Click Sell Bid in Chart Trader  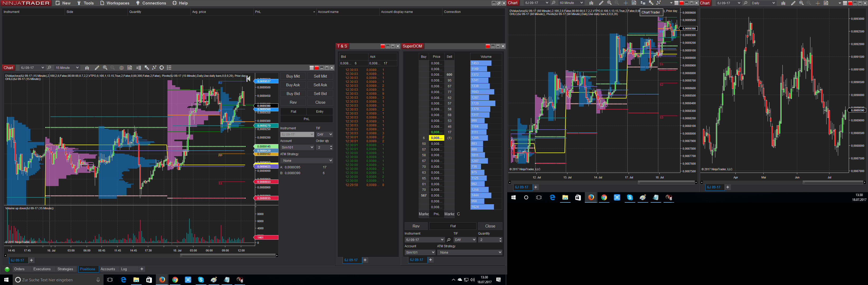click(x=320, y=94)
